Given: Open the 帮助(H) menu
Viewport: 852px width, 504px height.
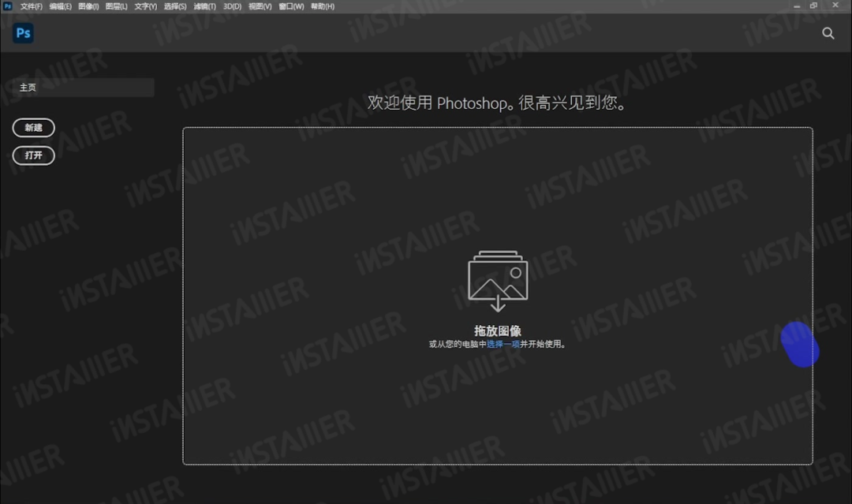Looking at the screenshot, I should pos(322,6).
